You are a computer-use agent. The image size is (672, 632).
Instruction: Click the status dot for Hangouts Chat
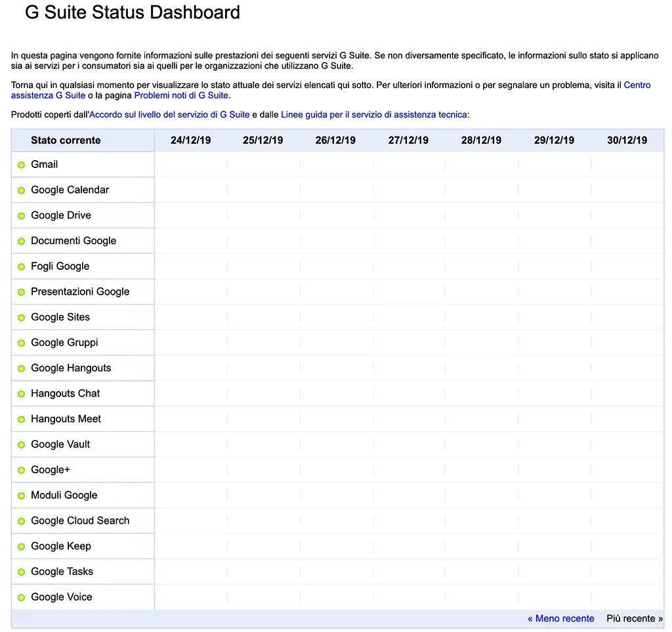[x=21, y=394]
